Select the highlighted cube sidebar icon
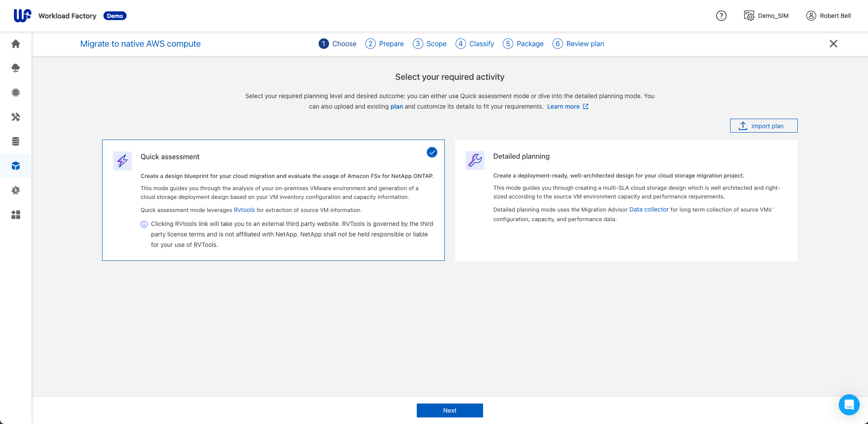This screenshot has height=424, width=868. tap(16, 166)
